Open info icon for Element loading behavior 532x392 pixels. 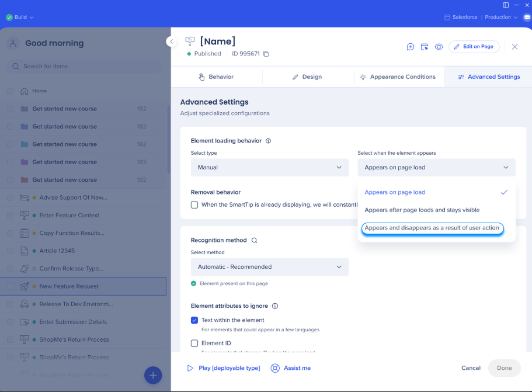point(269,141)
